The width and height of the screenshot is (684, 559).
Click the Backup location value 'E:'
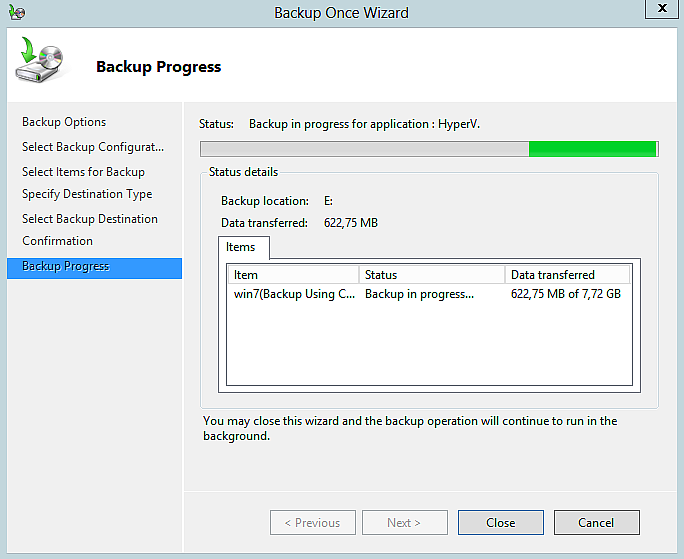tap(328, 201)
